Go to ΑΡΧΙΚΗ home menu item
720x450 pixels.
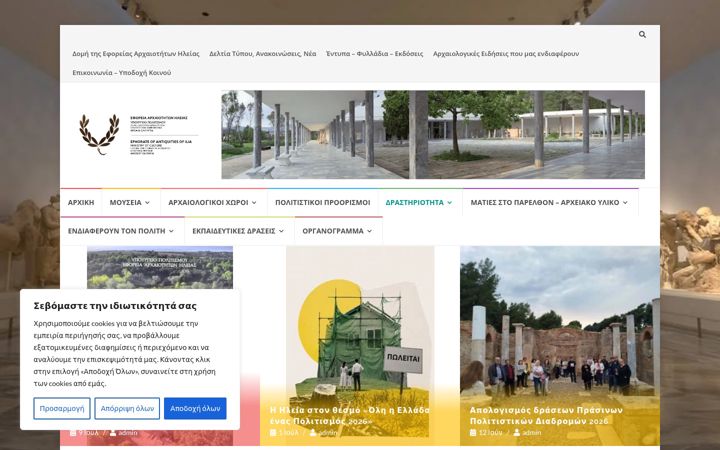click(81, 202)
